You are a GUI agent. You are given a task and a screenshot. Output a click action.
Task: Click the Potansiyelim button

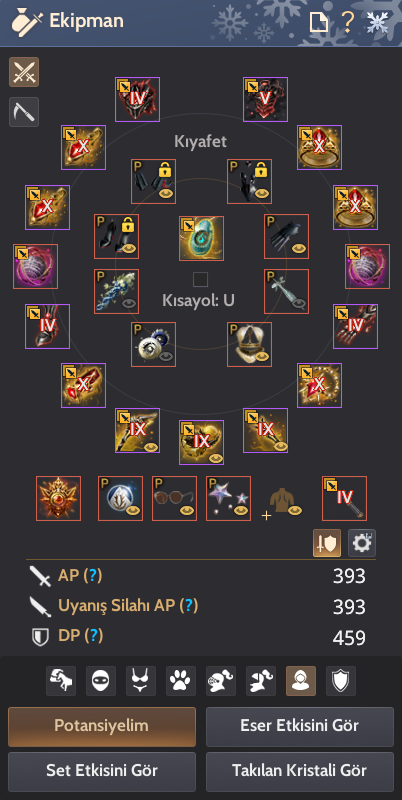(102, 727)
